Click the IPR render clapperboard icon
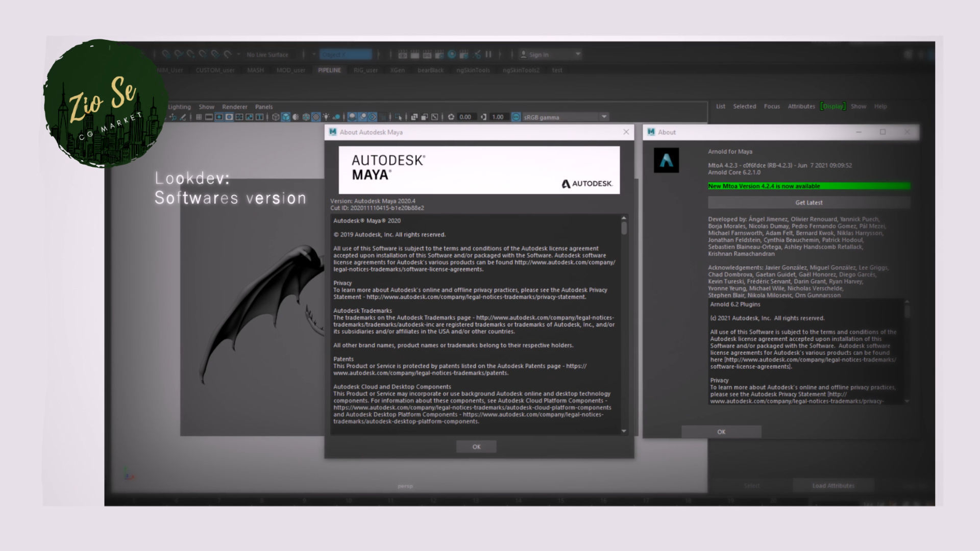Screen dimensions: 980x551 [427, 55]
